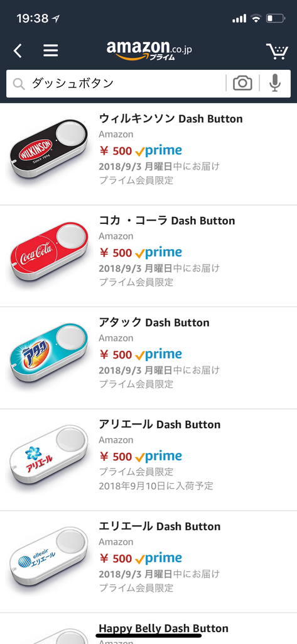Open the hamburger menu

point(51,51)
